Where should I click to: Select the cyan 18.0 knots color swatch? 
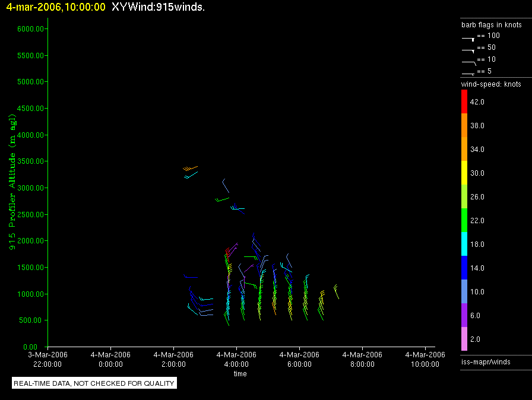[x=464, y=244]
